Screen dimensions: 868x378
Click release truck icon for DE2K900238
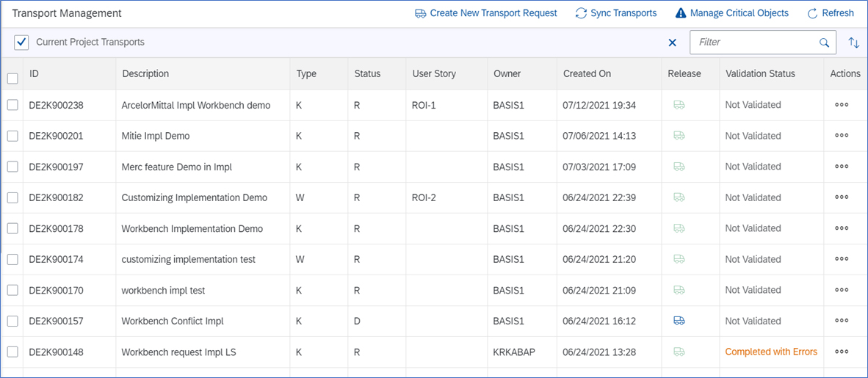(679, 105)
